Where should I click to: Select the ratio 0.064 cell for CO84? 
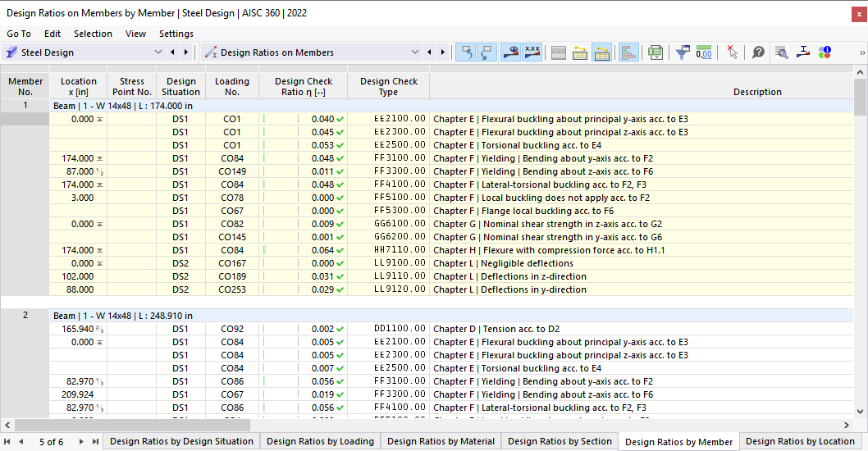(304, 250)
